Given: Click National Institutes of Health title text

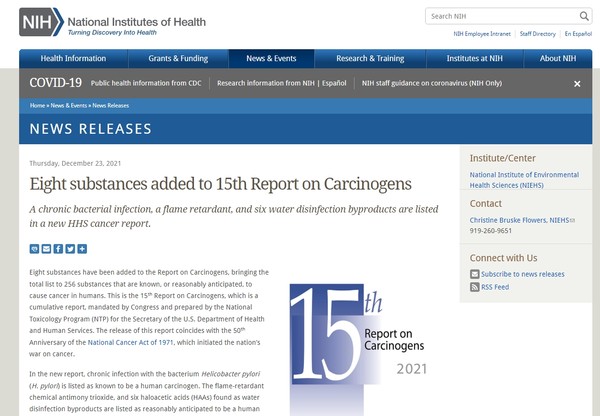Looking at the screenshot, I should (137, 22).
